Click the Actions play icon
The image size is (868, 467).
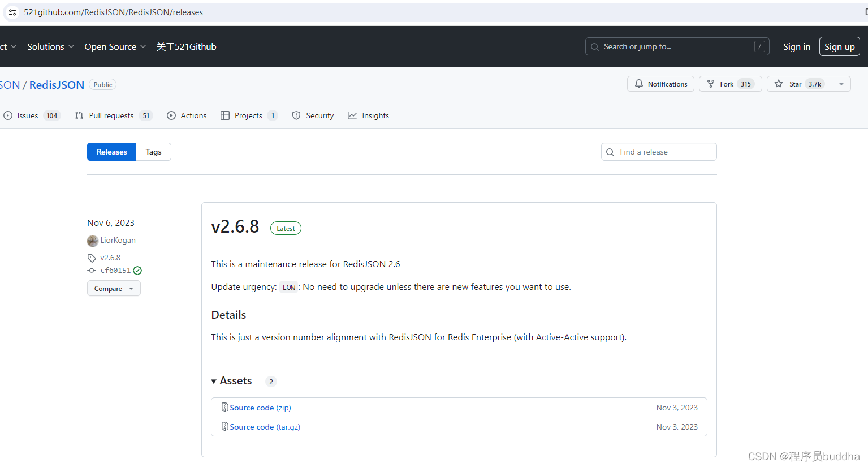[171, 115]
